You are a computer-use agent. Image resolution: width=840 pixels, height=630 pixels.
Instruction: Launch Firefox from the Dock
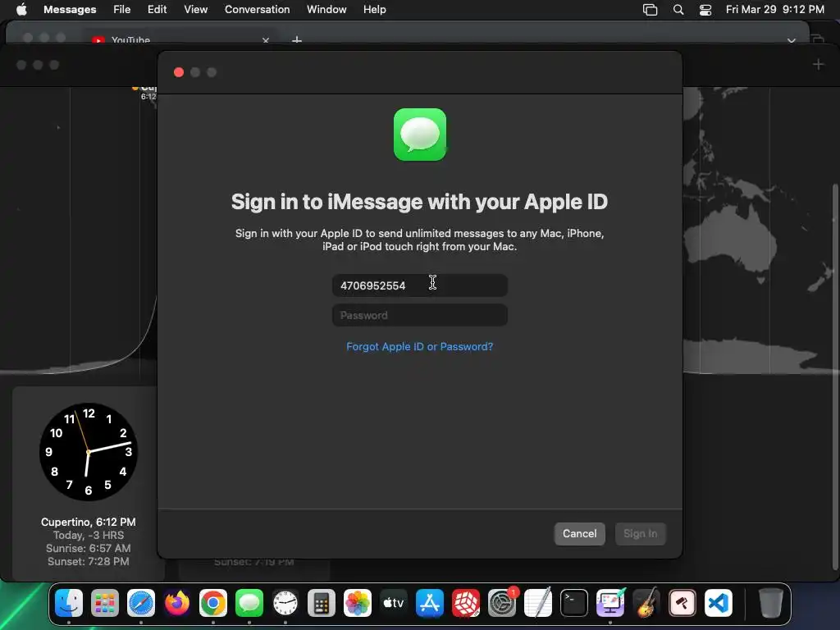coord(177,603)
